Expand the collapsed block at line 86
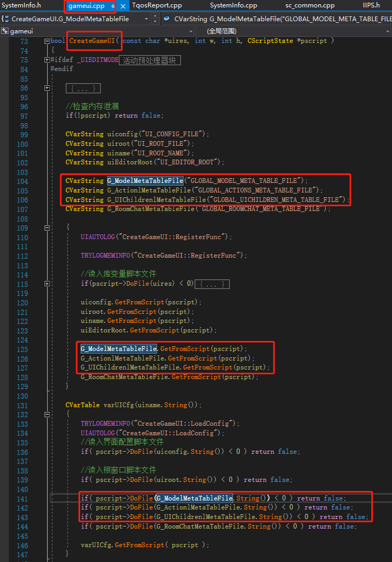The width and height of the screenshot is (392, 562). point(47,88)
